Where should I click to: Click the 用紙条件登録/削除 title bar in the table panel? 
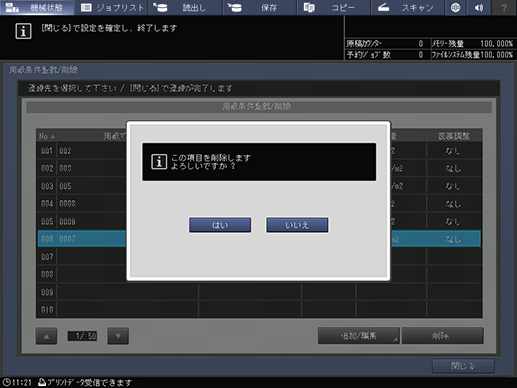coord(259,107)
